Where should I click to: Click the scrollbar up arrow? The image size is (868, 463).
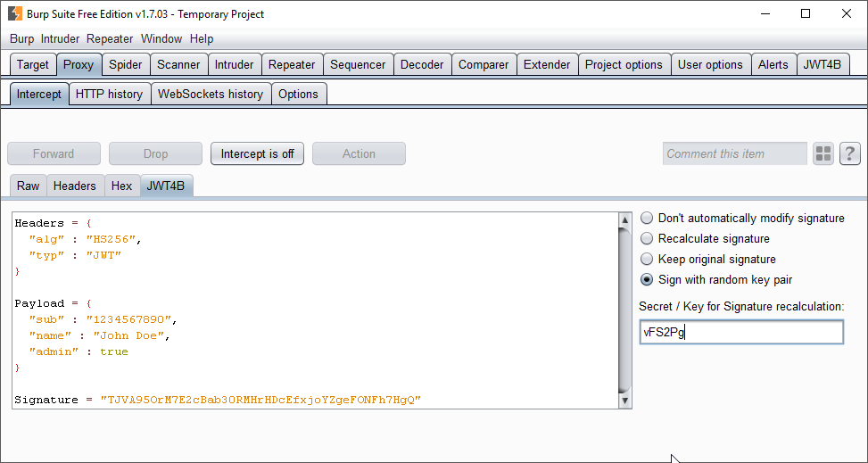click(x=625, y=219)
